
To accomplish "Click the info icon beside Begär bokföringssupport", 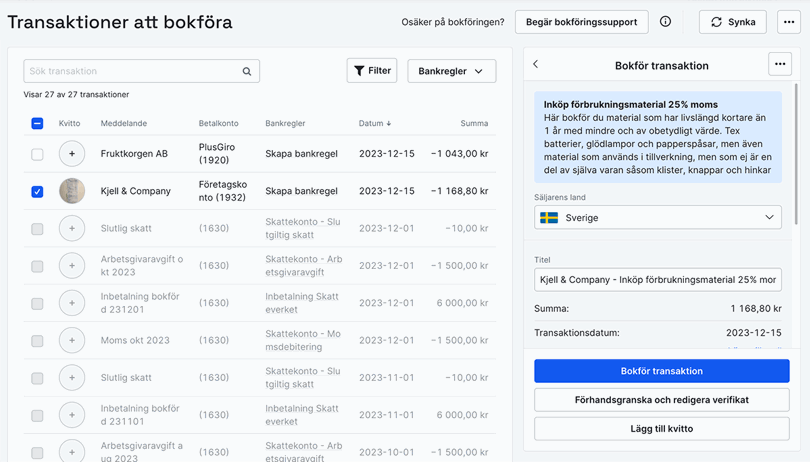I will (x=665, y=22).
